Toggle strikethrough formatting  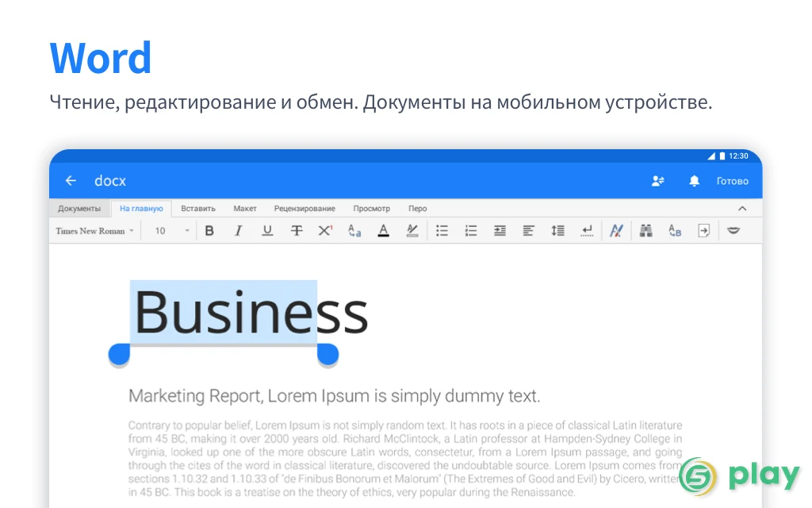point(297,231)
